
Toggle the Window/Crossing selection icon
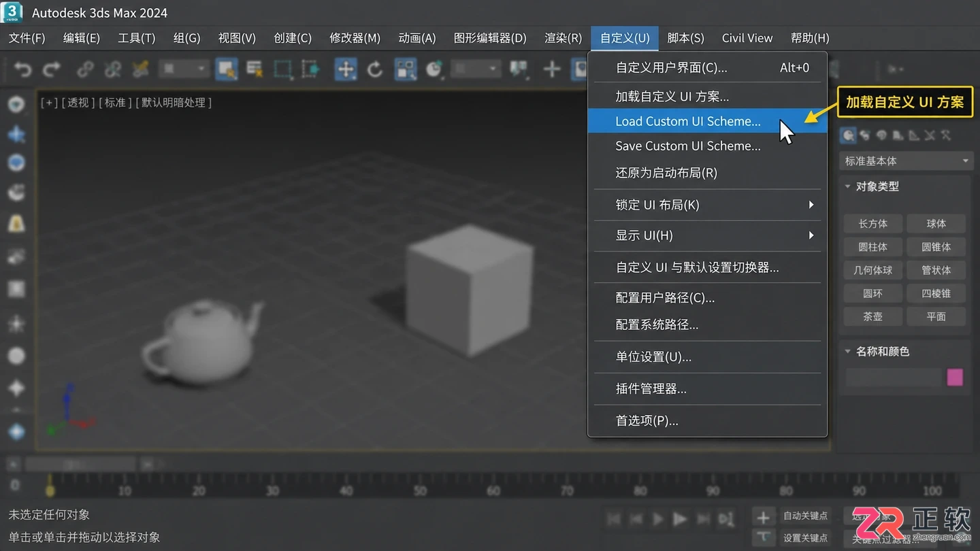[310, 69]
